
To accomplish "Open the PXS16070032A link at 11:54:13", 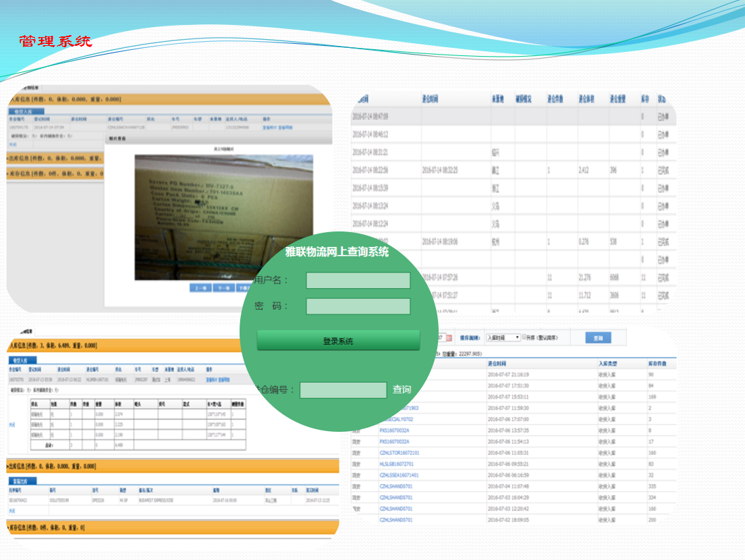I will (394, 442).
